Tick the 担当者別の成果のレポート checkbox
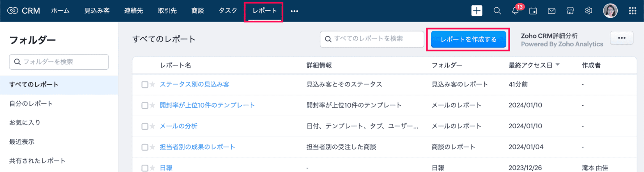644x172 pixels. pyautogui.click(x=145, y=147)
